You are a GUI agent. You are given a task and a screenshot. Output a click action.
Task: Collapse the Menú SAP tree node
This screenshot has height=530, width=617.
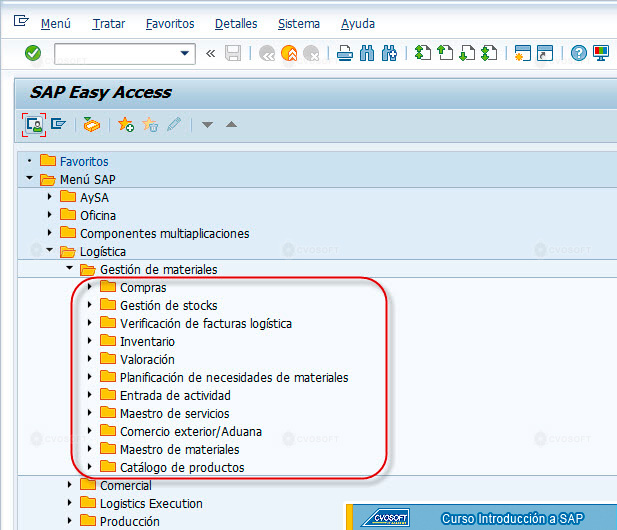pos(30,178)
